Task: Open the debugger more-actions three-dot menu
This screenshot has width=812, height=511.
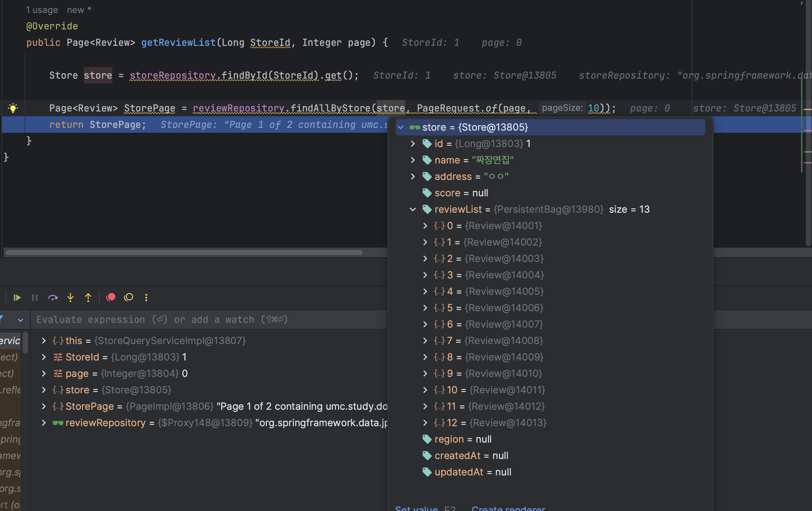Action: [x=146, y=298]
